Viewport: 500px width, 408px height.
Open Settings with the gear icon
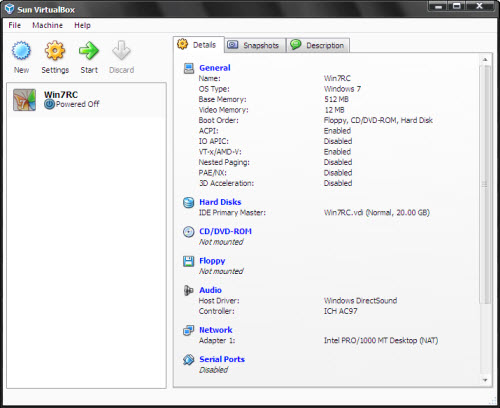point(55,51)
